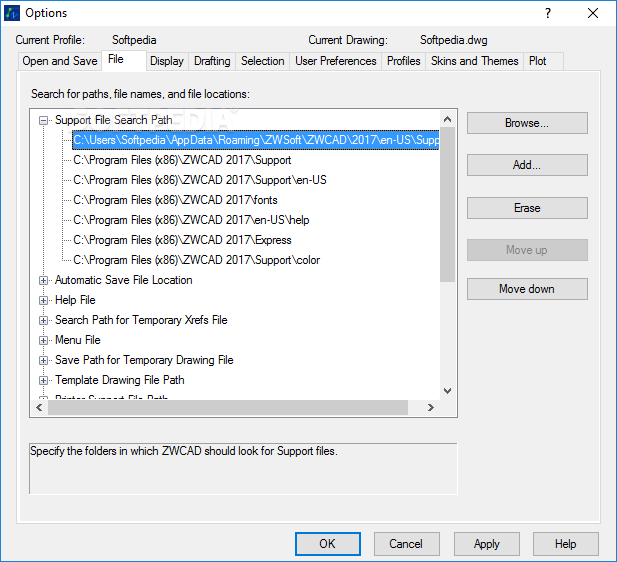Select the File tab

pos(124,60)
